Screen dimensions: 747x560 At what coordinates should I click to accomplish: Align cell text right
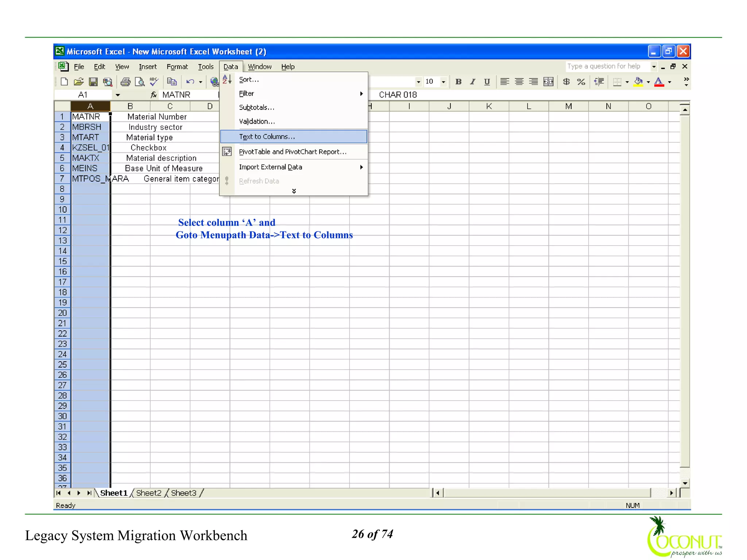533,82
